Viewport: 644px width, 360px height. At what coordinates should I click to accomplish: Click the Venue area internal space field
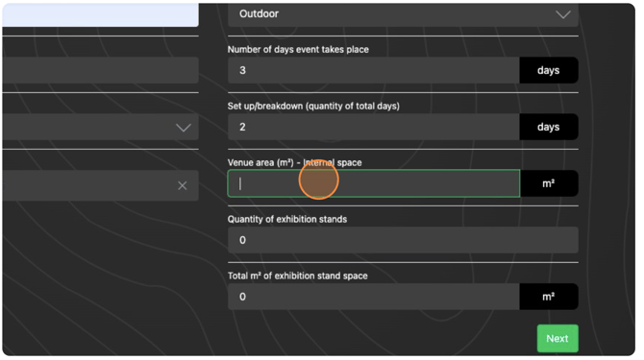tap(373, 183)
